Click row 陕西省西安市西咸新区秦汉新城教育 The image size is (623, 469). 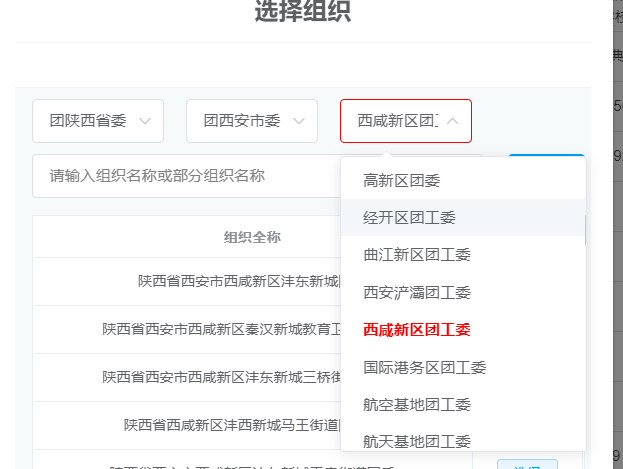click(187, 329)
